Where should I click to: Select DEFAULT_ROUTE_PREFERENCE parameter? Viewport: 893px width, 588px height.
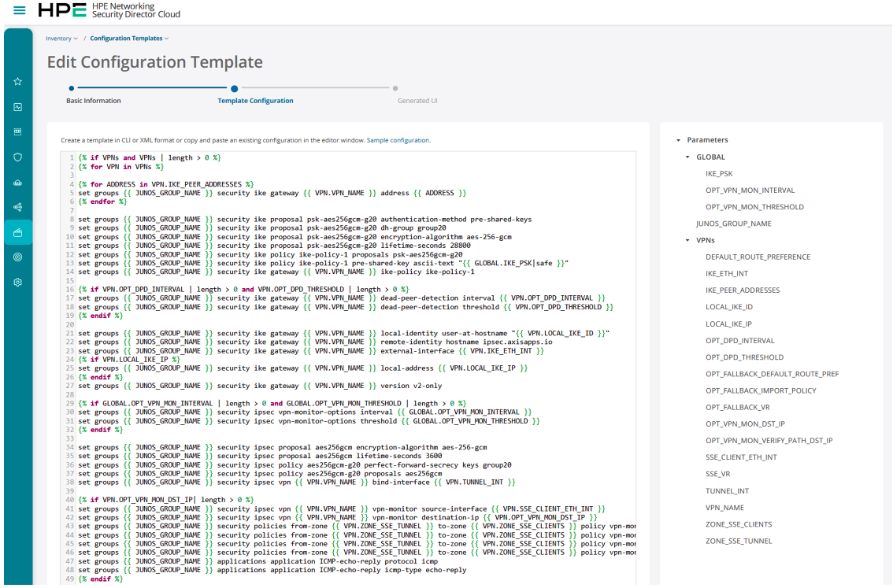(x=758, y=257)
